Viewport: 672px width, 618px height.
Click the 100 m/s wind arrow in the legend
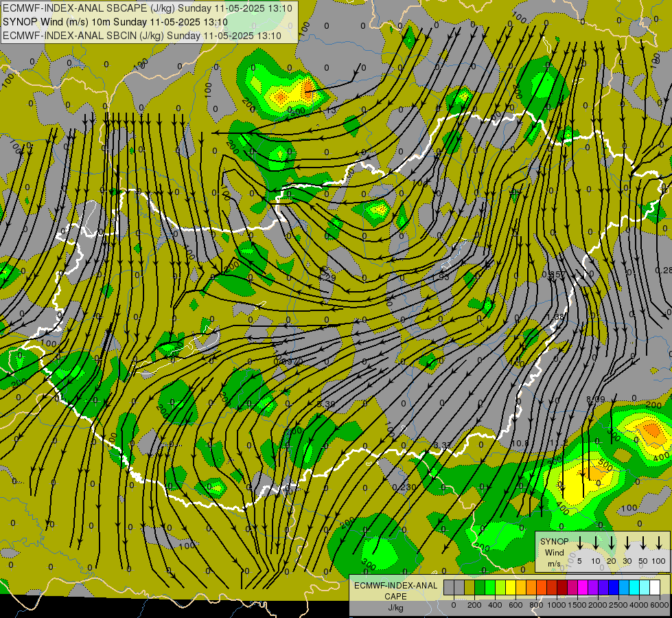pyautogui.click(x=659, y=543)
